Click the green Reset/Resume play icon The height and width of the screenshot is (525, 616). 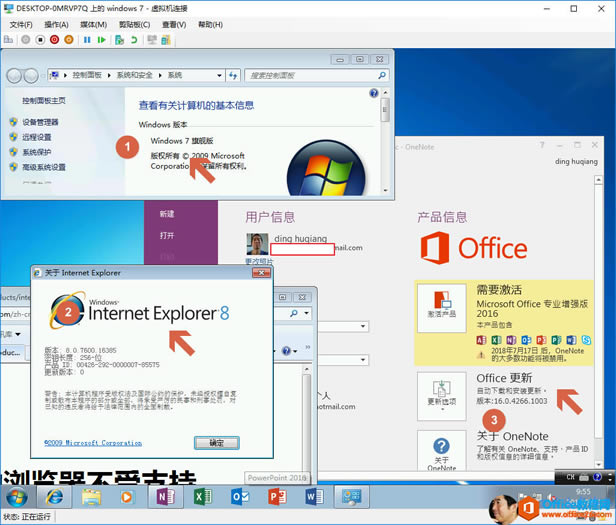point(101,40)
